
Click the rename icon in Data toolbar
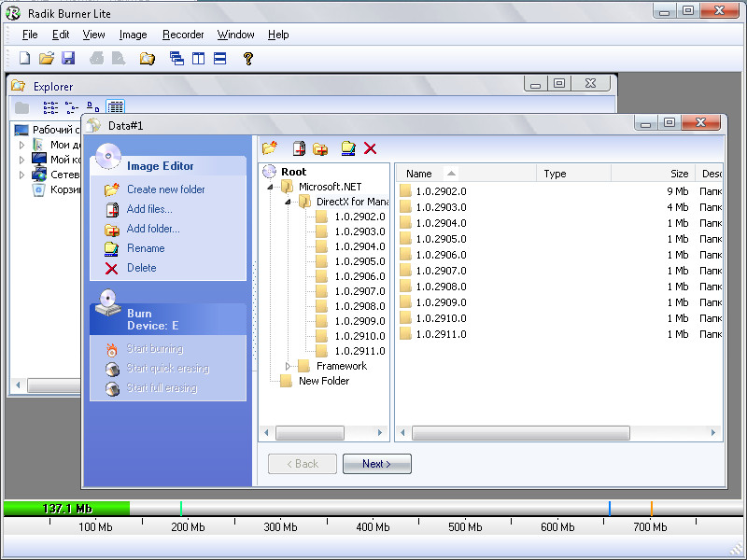tap(348, 148)
